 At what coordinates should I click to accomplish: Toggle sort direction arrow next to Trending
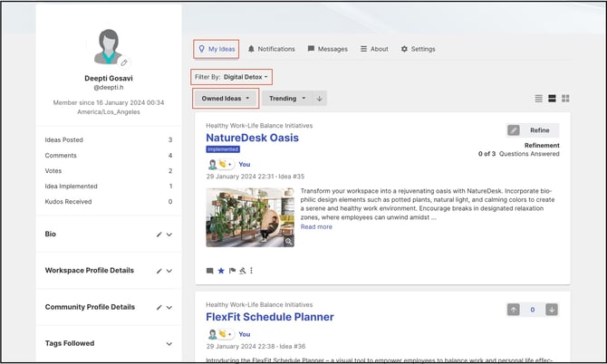point(320,98)
